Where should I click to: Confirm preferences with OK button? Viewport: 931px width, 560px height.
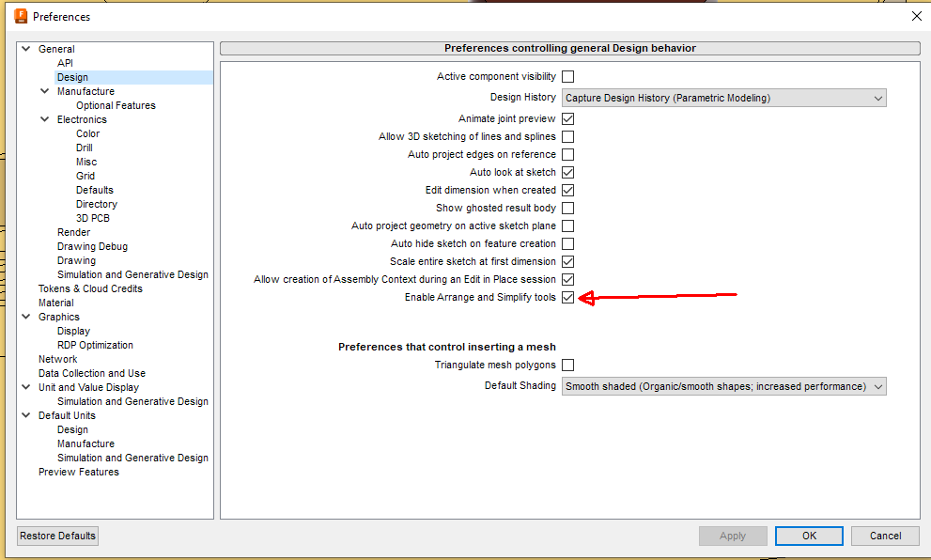(809, 536)
